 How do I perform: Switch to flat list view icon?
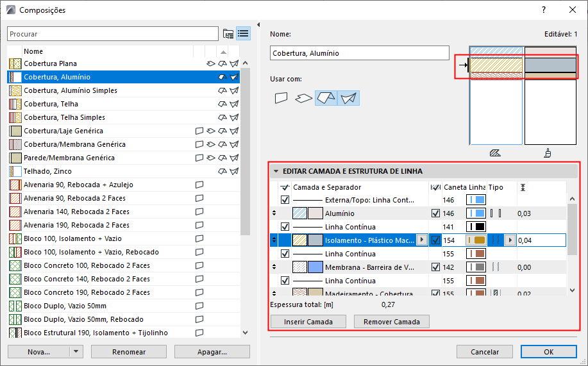244,34
